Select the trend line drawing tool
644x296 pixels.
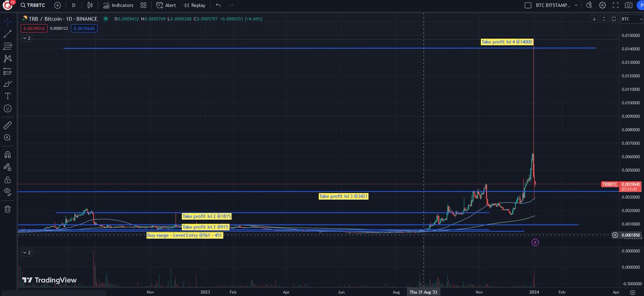(x=8, y=34)
